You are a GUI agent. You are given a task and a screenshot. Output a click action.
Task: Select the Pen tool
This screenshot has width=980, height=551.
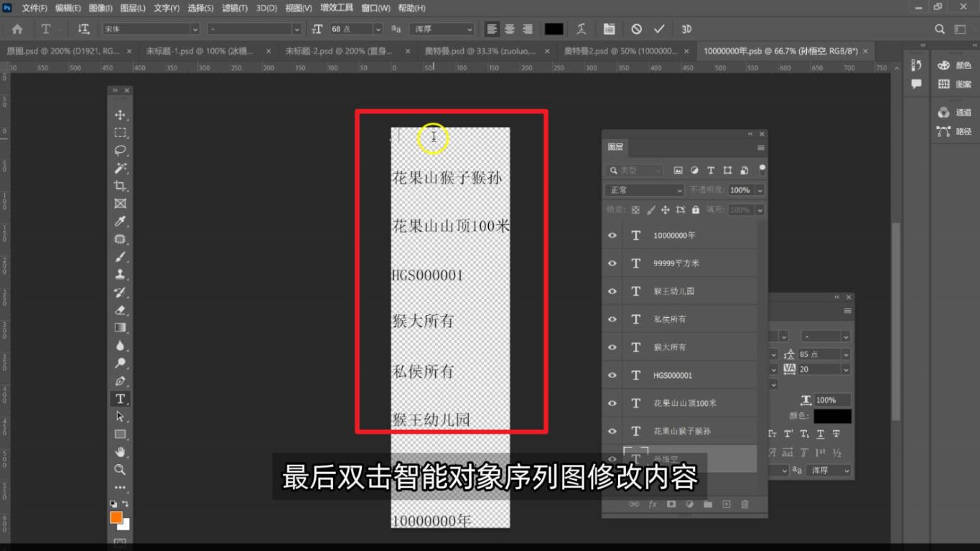(120, 381)
